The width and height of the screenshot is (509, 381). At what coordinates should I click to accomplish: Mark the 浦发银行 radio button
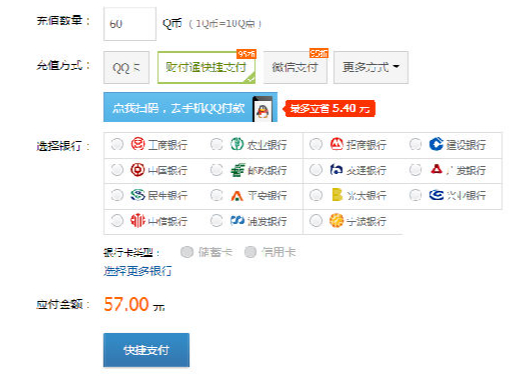pyautogui.click(x=216, y=220)
